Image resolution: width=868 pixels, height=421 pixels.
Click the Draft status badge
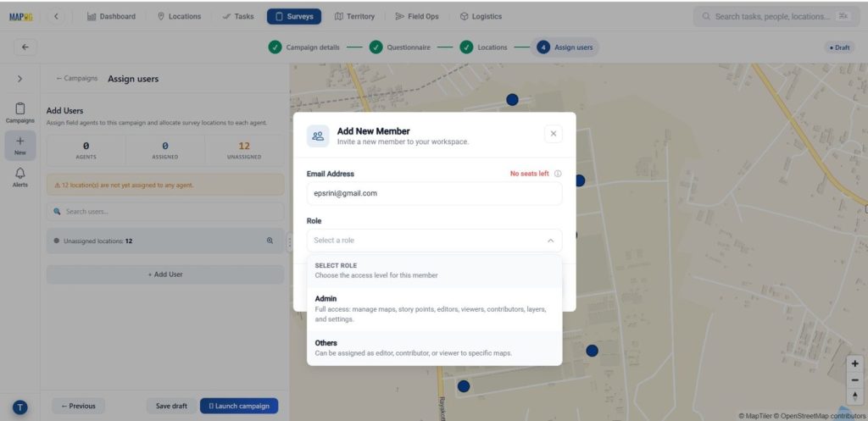coord(839,47)
